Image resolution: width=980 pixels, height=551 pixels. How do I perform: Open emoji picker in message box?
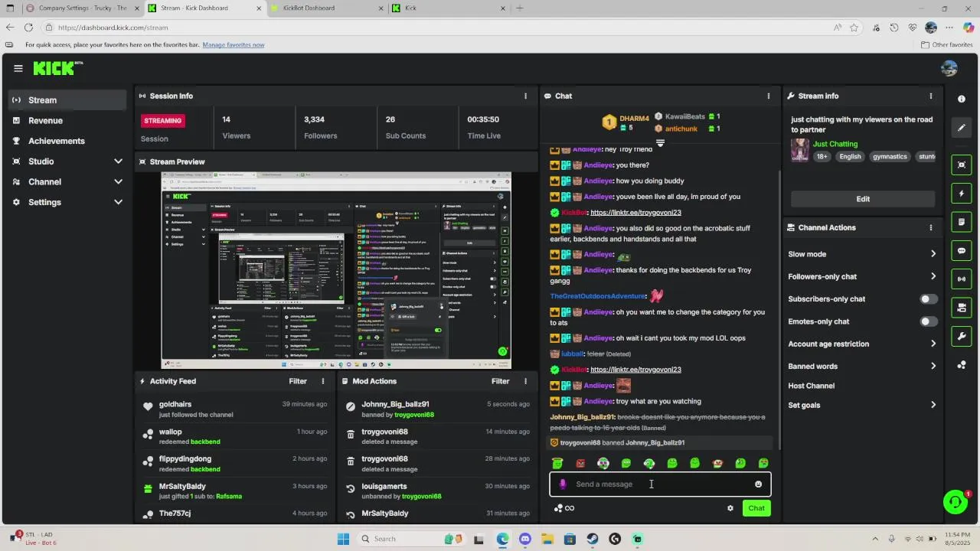[x=759, y=484]
